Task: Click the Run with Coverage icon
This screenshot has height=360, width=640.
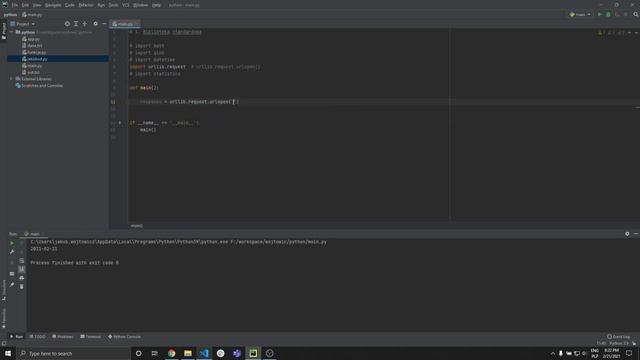Action: click(617, 14)
